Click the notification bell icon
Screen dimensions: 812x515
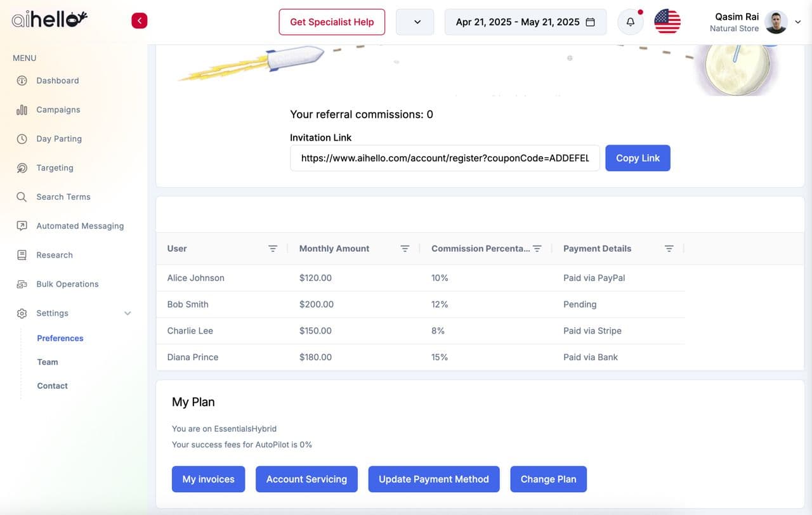[630, 22]
